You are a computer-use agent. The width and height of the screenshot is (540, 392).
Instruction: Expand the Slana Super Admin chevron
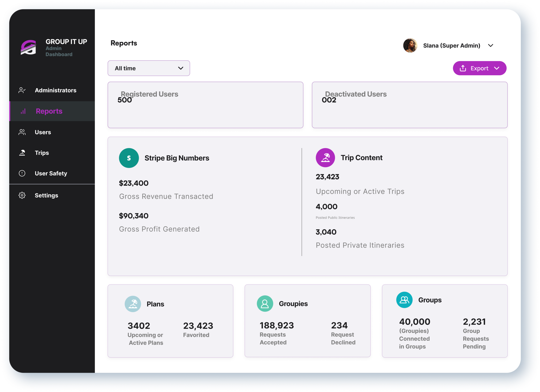pyautogui.click(x=490, y=46)
